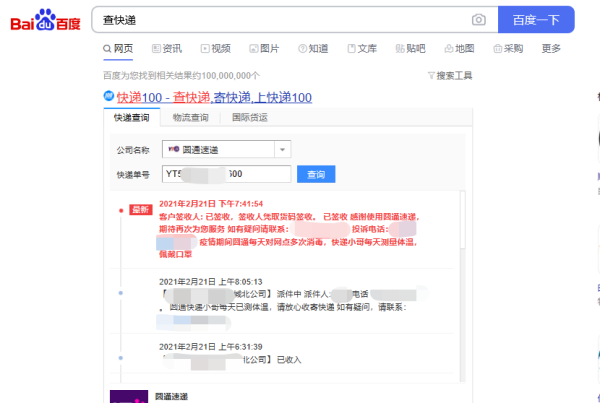The width and height of the screenshot is (600, 403).
Task: Click the Baidu logo
Action: pyautogui.click(x=47, y=20)
